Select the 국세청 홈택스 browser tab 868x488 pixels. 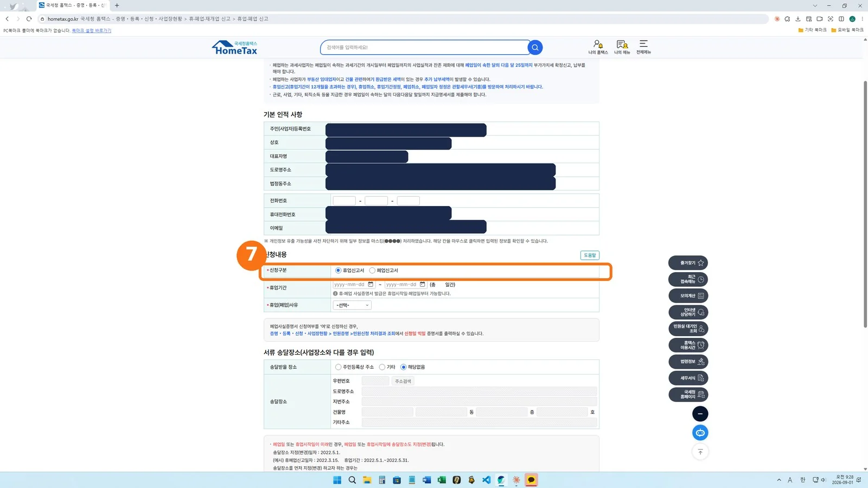[72, 5]
